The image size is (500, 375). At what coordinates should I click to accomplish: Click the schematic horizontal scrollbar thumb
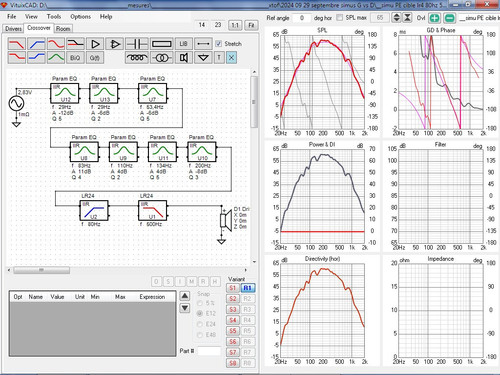click(x=41, y=270)
